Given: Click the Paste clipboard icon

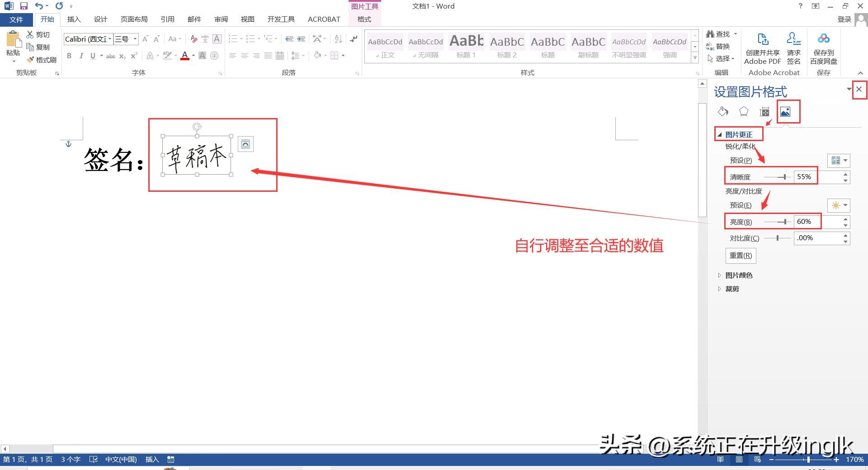Looking at the screenshot, I should point(13,40).
